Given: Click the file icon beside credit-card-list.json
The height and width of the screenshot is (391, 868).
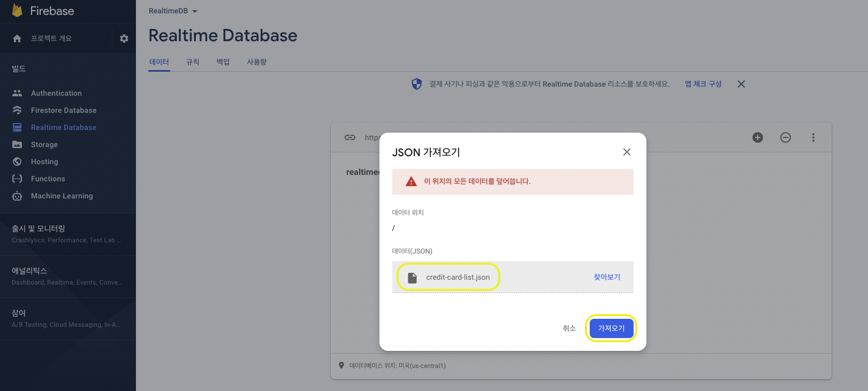Looking at the screenshot, I should coord(412,278).
